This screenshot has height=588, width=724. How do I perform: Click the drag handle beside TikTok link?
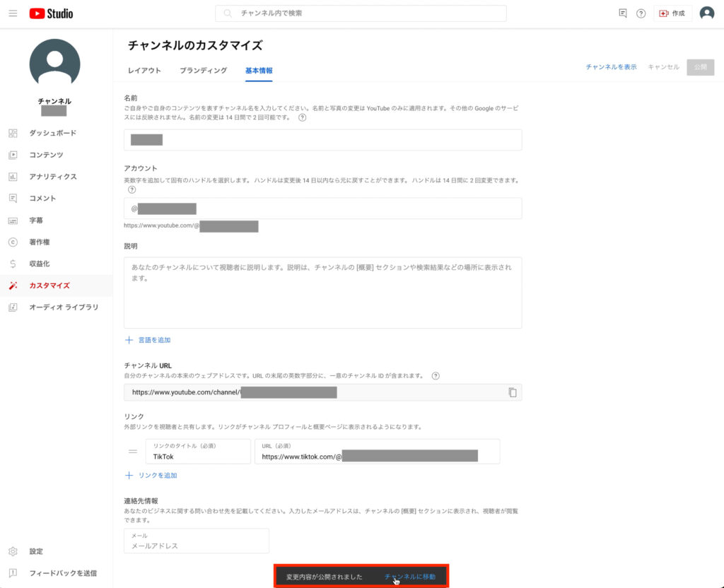point(132,451)
